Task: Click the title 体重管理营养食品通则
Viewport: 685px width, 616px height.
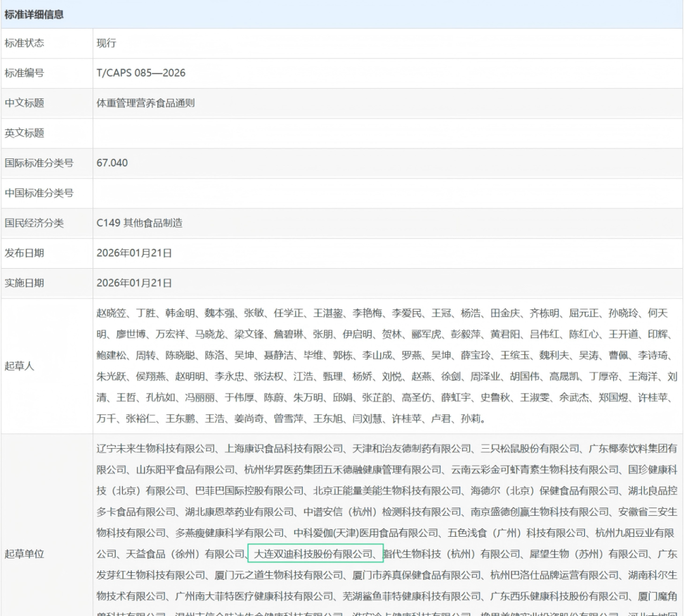Action: (145, 103)
